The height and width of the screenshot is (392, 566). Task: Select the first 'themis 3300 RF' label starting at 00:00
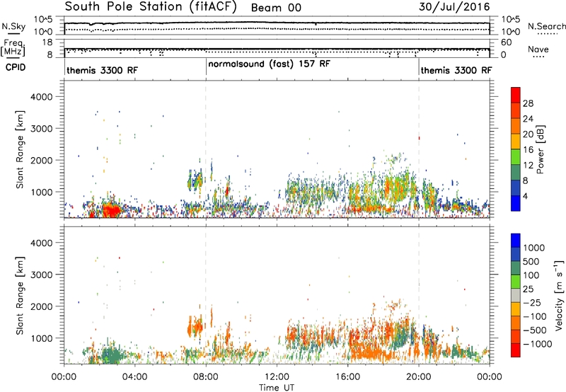[102, 70]
